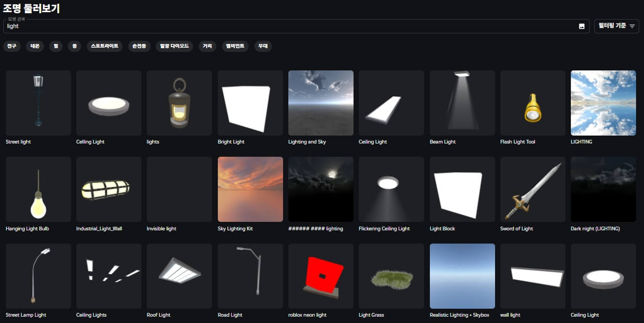Select the Roof Light thumbnail

(179, 276)
